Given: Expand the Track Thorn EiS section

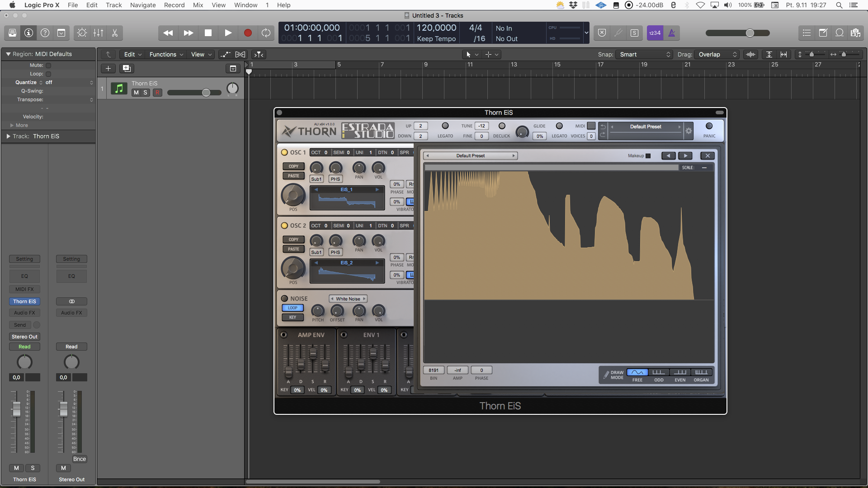Looking at the screenshot, I should pos(8,136).
